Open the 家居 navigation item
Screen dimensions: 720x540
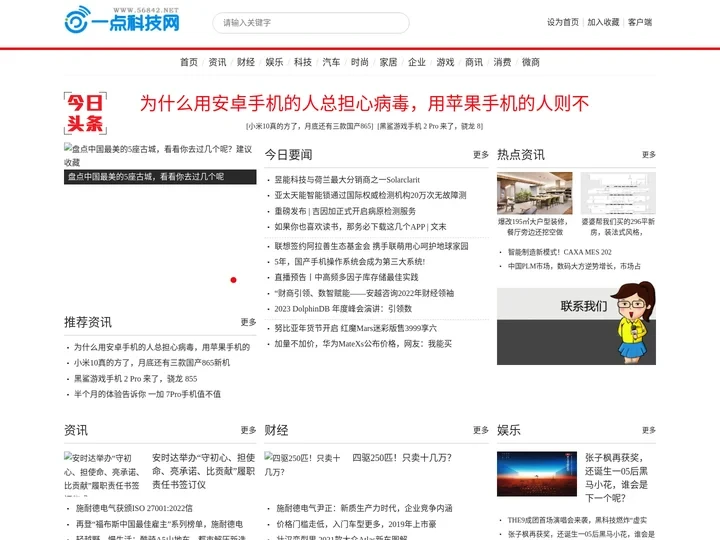coord(388,62)
